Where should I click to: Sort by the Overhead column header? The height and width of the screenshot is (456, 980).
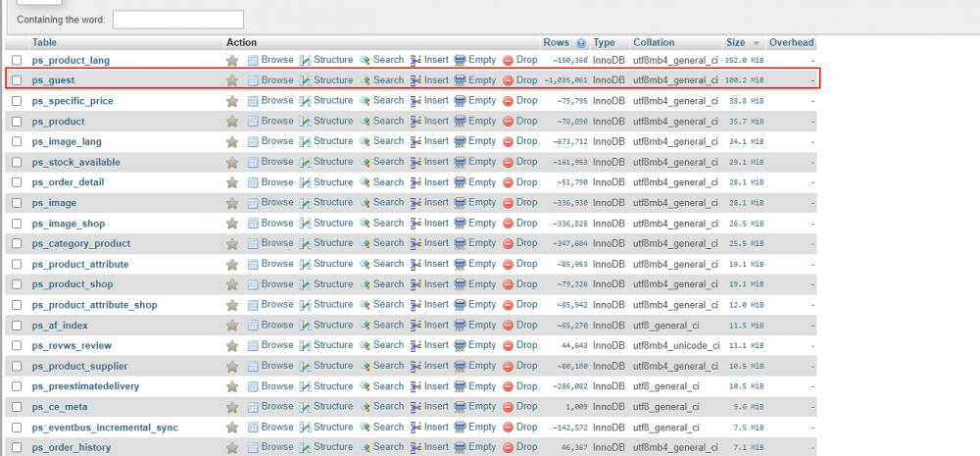(791, 42)
